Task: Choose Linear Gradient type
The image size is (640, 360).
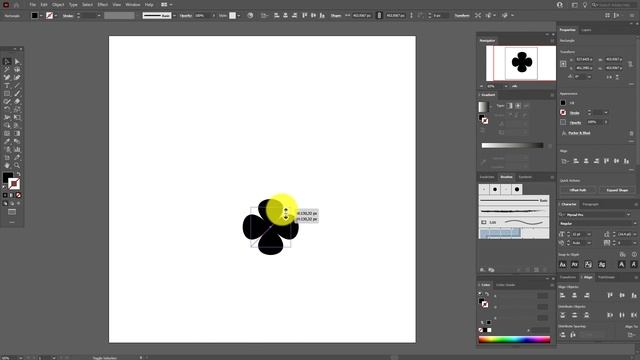Action: pyautogui.click(x=509, y=106)
